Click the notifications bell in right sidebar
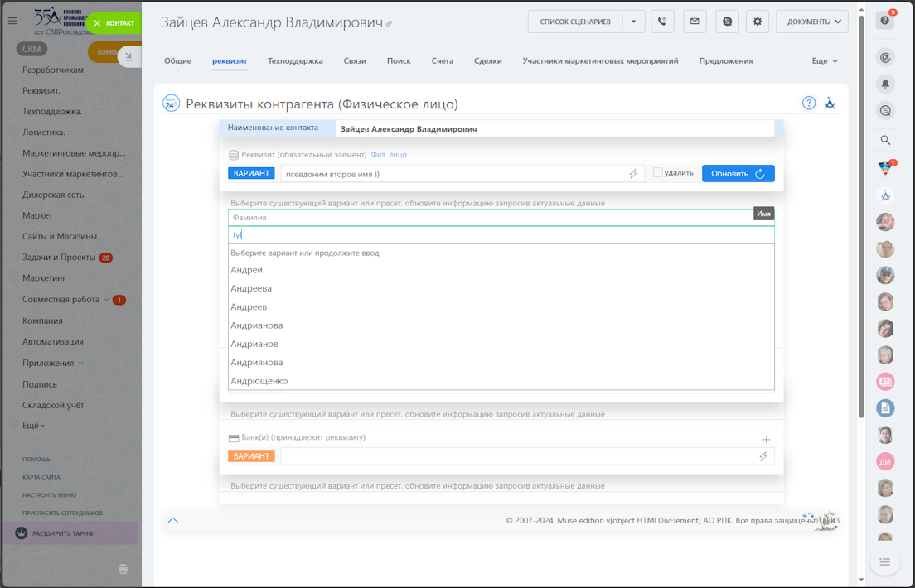Viewport: 915px width, 588px height. (885, 84)
